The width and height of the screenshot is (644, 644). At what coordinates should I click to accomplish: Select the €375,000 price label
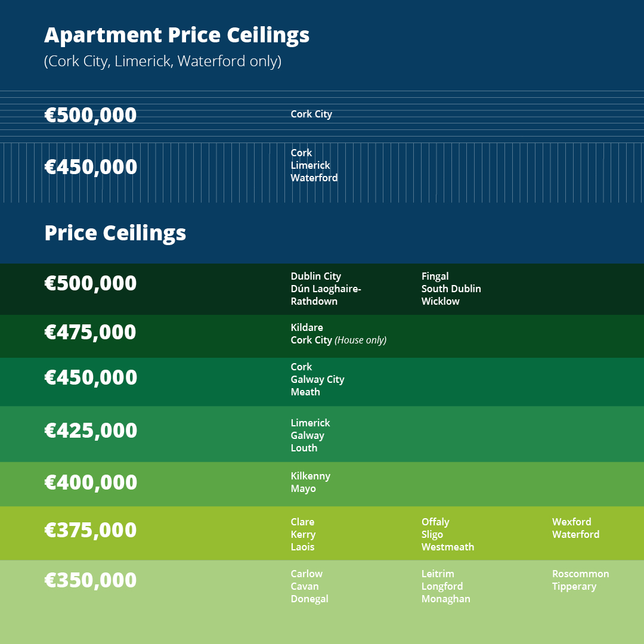(x=90, y=530)
